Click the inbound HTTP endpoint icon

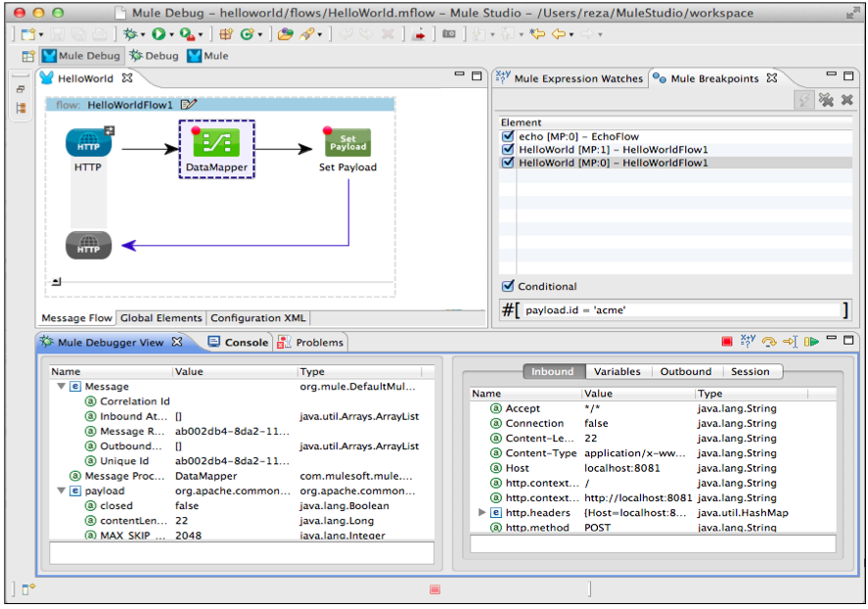tap(88, 143)
